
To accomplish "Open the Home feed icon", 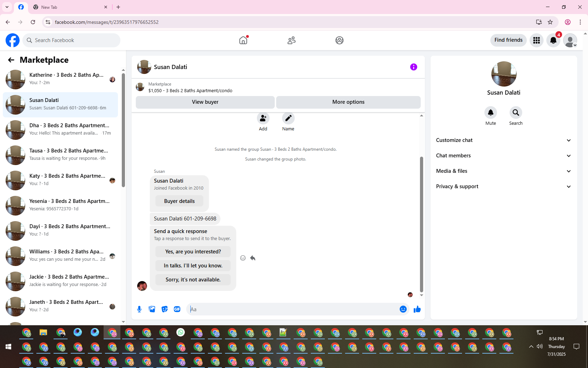I will tap(243, 40).
